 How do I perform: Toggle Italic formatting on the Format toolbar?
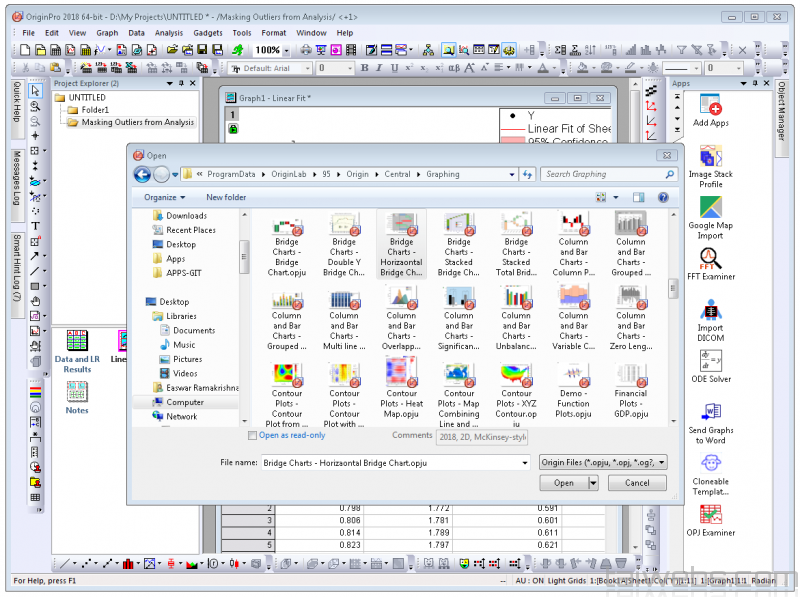[378, 68]
